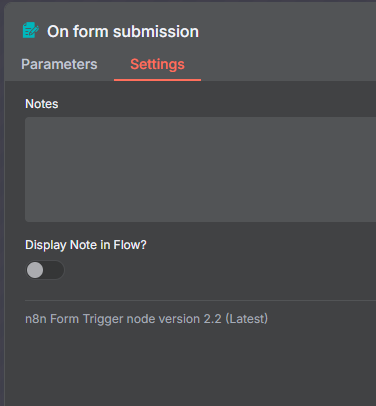The height and width of the screenshot is (406, 376).
Task: Click the divider line above the version info
Action: click(x=201, y=300)
